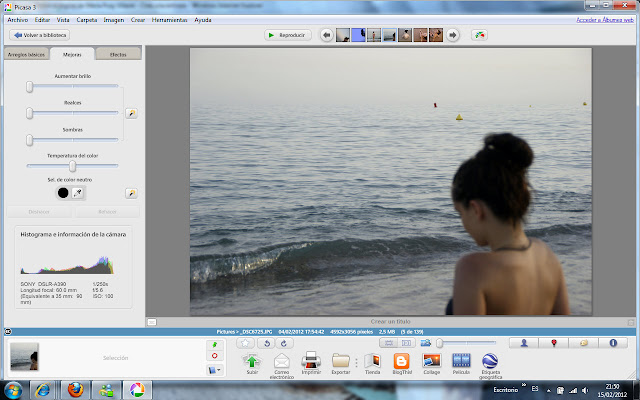Click Windows Start button

coord(13,390)
